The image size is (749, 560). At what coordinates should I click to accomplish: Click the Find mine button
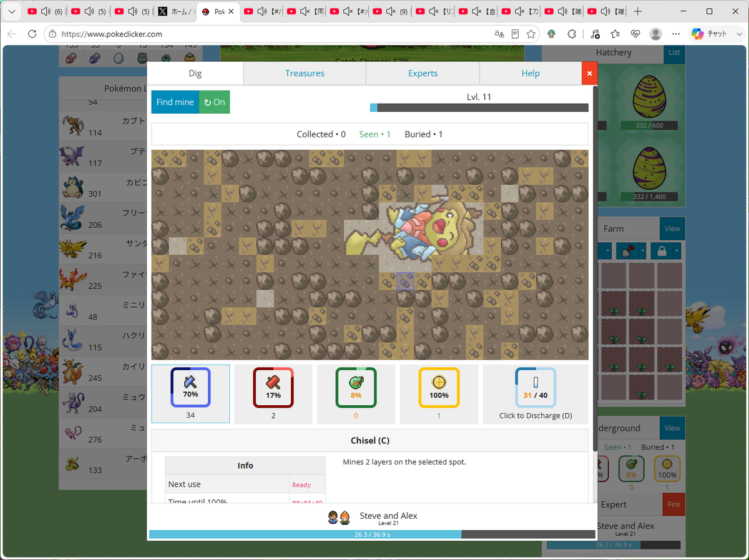[175, 102]
